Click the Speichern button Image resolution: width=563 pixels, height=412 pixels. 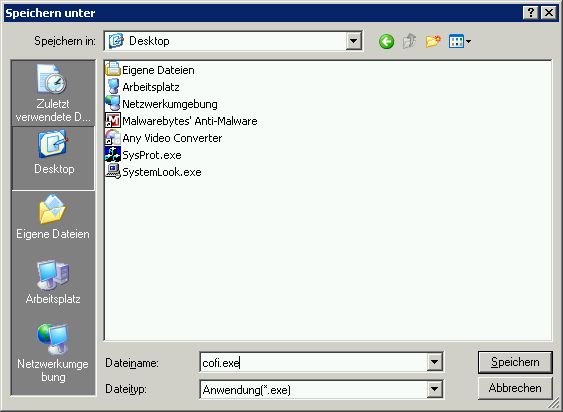515,362
